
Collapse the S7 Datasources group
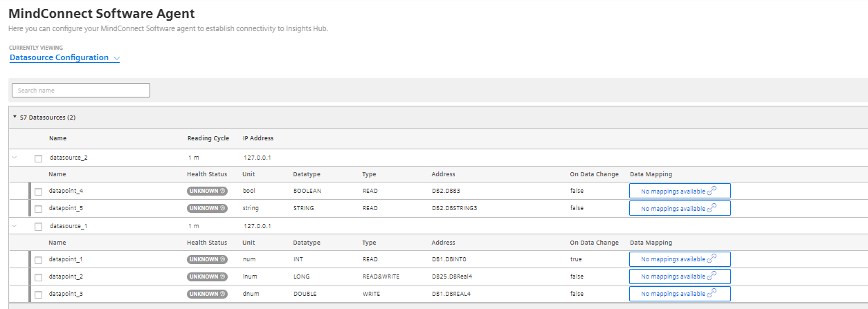click(15, 117)
